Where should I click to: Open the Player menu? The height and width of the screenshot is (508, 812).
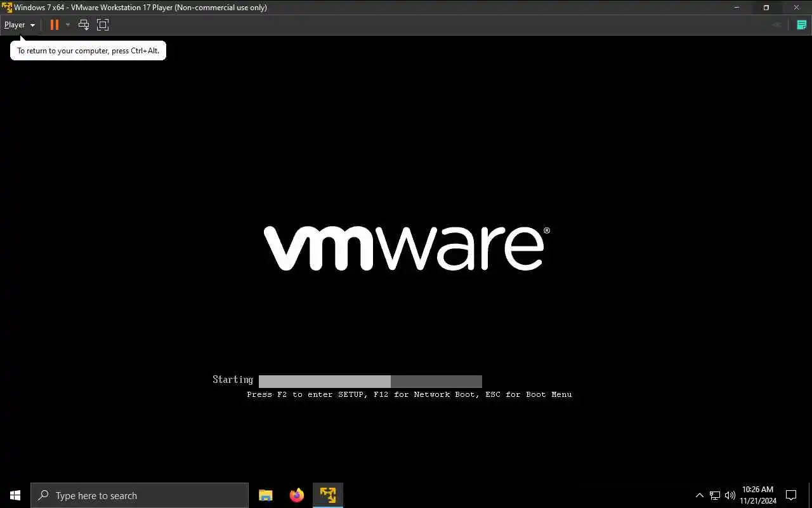(x=20, y=25)
